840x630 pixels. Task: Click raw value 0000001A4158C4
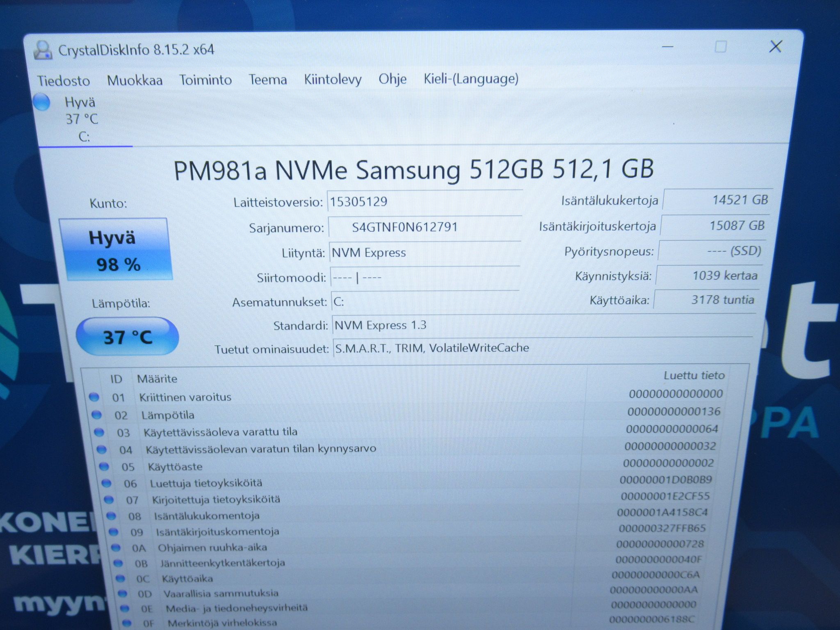pyautogui.click(x=662, y=512)
